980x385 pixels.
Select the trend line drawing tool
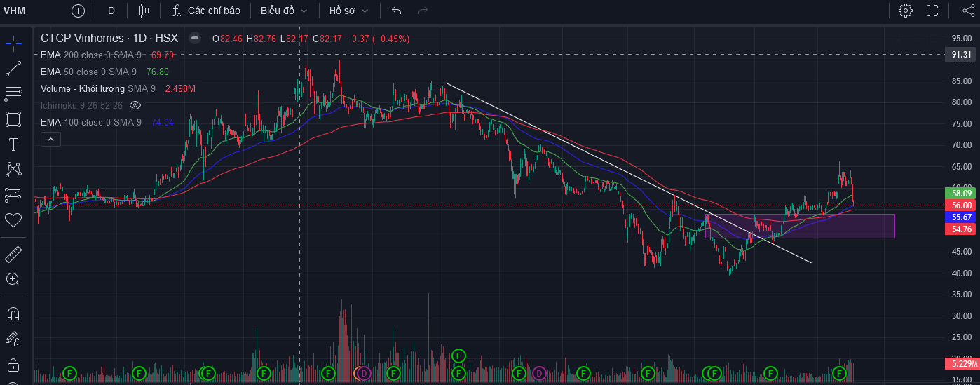pyautogui.click(x=13, y=69)
